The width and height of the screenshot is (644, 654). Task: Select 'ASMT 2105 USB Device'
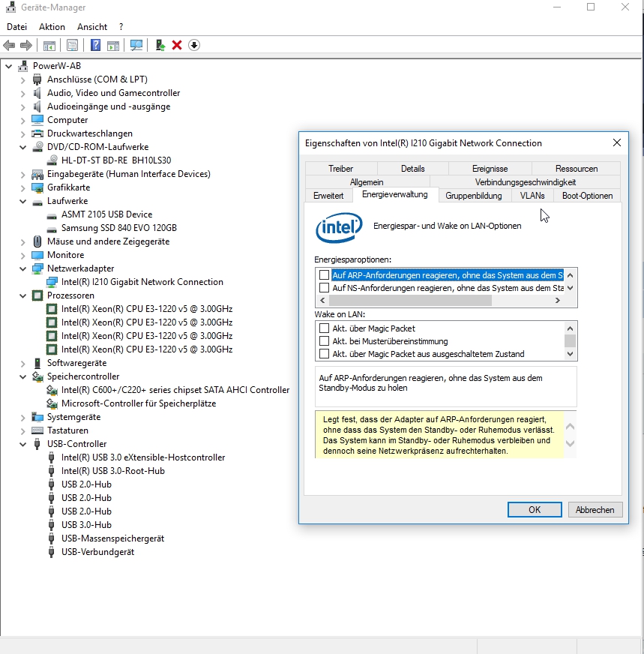[107, 214]
